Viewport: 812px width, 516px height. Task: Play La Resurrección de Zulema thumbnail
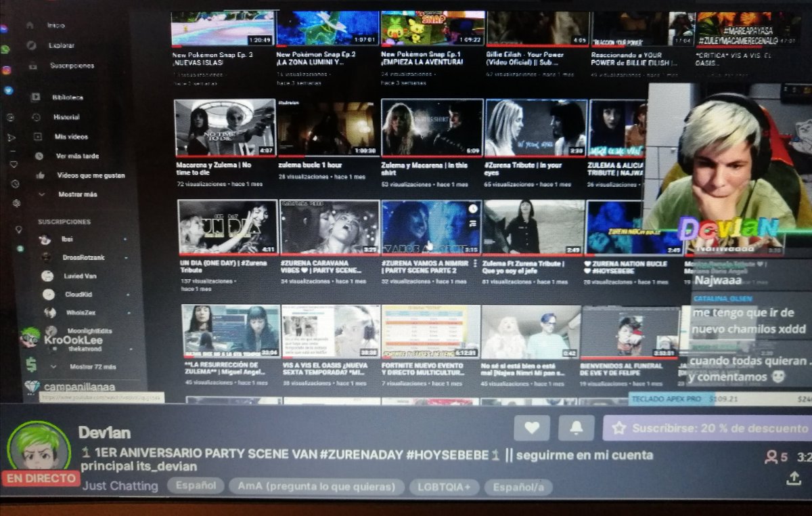[231, 331]
